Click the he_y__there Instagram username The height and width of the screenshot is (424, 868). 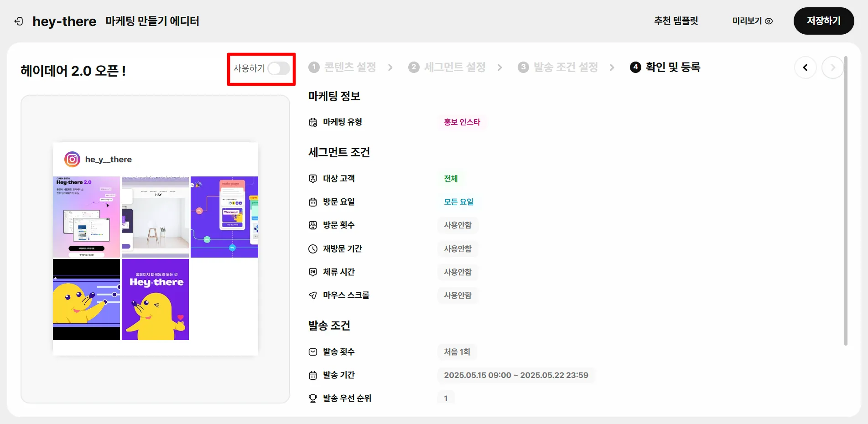tap(109, 160)
